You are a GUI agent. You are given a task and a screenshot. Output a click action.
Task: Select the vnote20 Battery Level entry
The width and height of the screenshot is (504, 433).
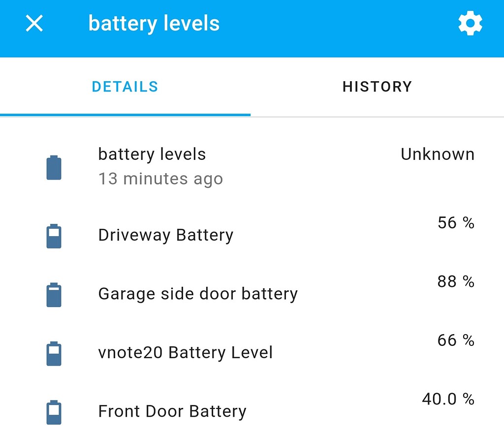[x=186, y=353]
